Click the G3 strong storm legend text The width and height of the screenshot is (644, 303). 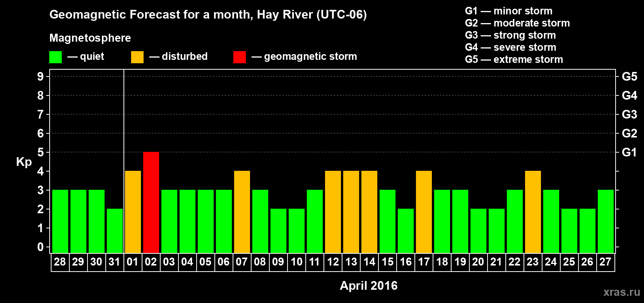510,35
